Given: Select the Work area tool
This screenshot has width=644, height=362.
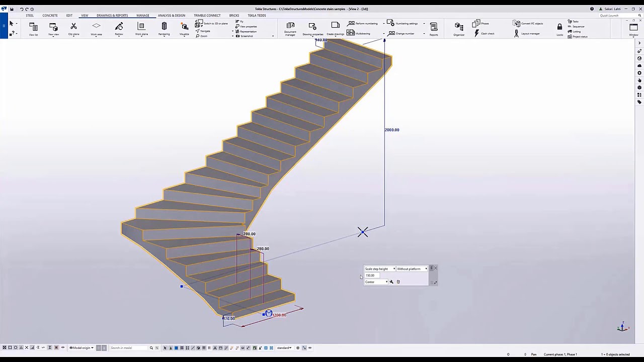Looking at the screenshot, I should click(96, 29).
